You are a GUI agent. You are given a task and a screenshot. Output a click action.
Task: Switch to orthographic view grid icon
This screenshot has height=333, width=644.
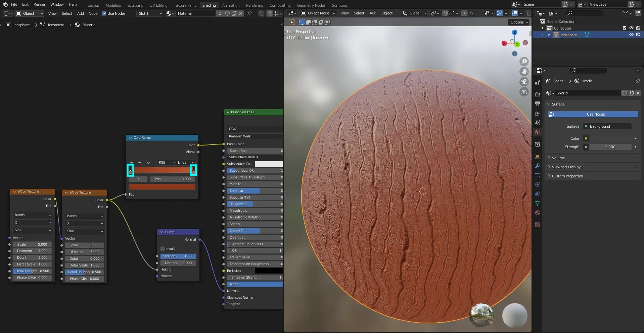(524, 92)
